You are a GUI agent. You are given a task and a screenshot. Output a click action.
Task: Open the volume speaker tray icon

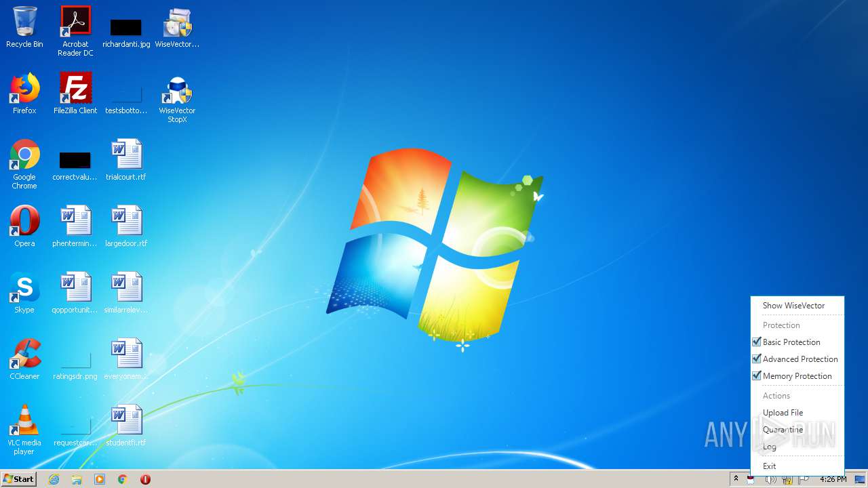[771, 479]
